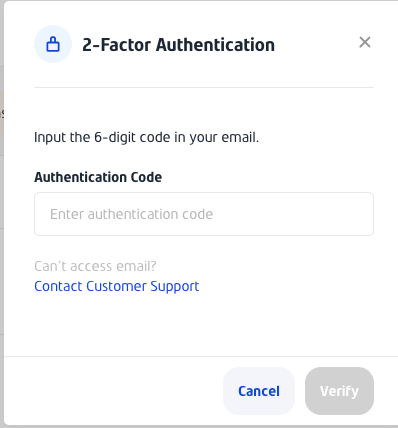Click the blue padlock icon
398x428 pixels.
(x=53, y=44)
